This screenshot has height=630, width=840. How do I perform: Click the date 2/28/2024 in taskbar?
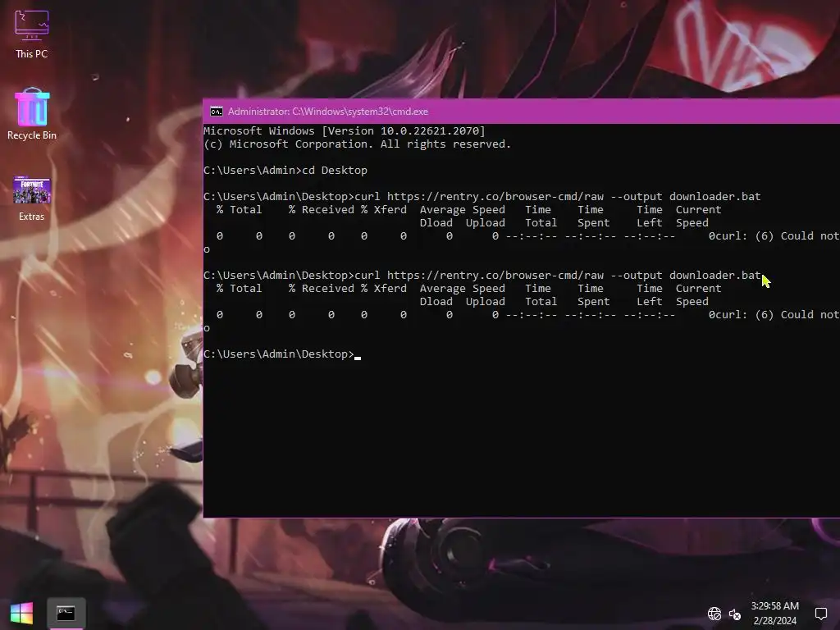click(x=774, y=621)
